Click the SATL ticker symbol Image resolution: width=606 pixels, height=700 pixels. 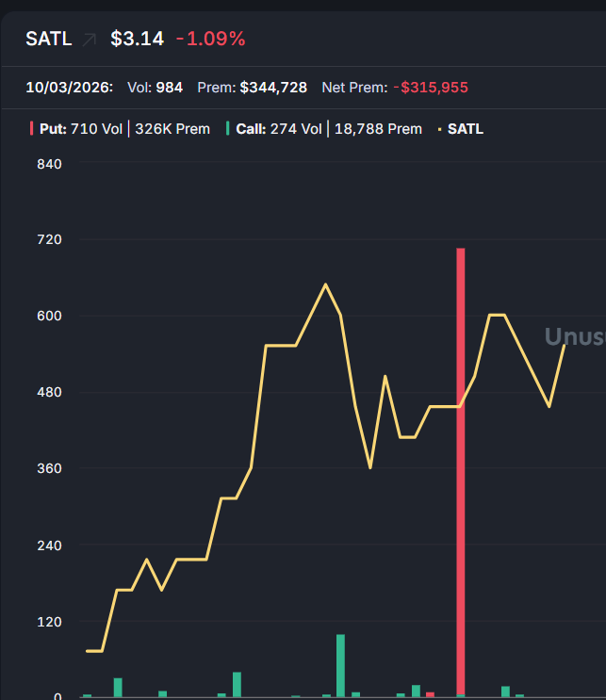[49, 39]
